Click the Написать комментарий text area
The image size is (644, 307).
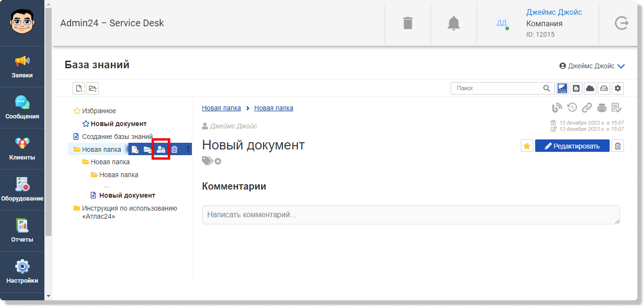tap(411, 215)
